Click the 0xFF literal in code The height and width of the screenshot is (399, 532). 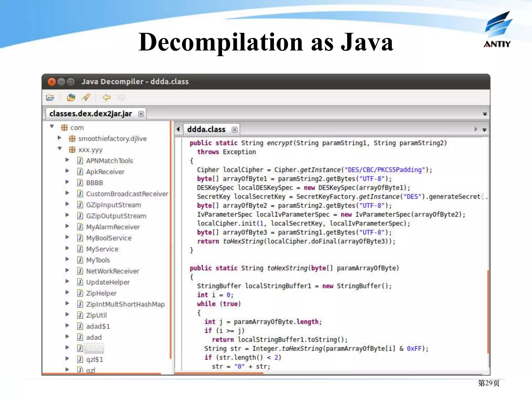tap(414, 348)
